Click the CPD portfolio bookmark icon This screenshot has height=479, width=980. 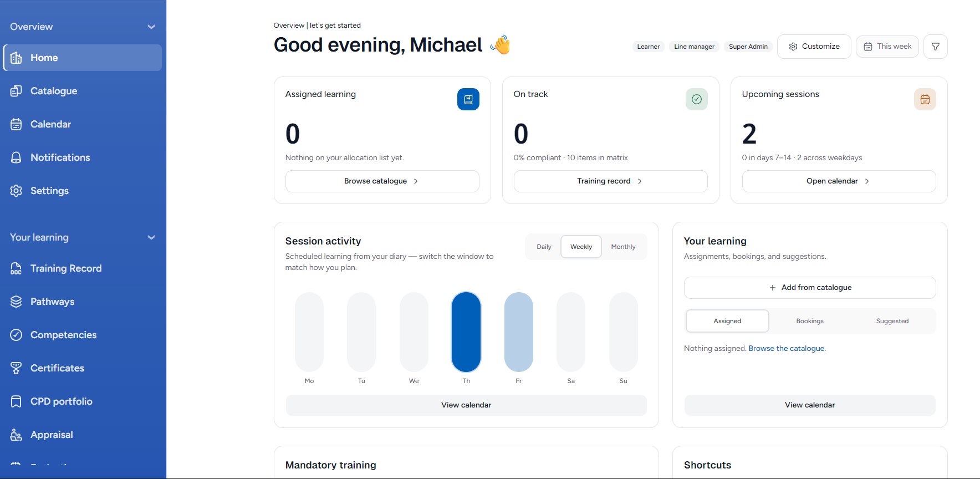tap(16, 401)
